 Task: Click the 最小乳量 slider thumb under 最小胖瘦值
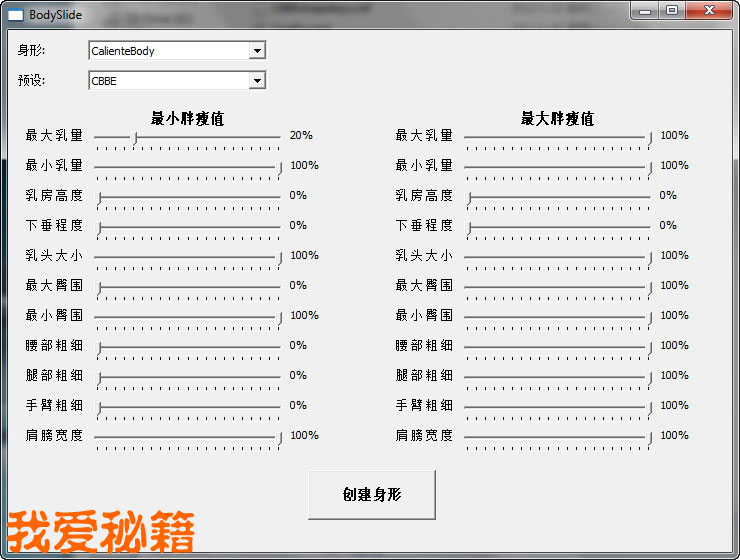coord(280,168)
